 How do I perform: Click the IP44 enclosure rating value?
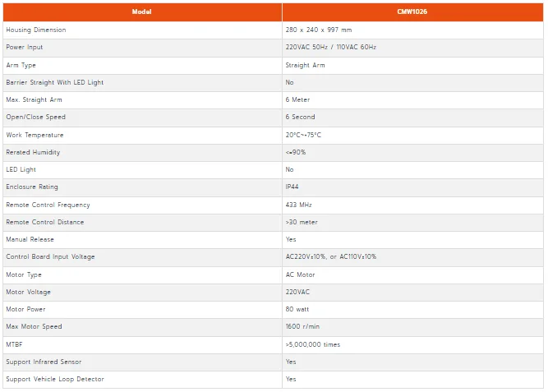click(292, 187)
